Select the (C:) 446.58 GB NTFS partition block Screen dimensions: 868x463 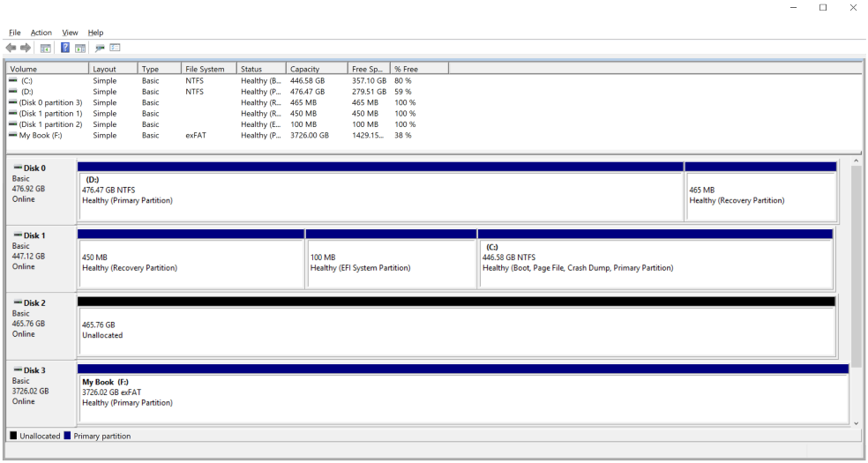coord(655,263)
